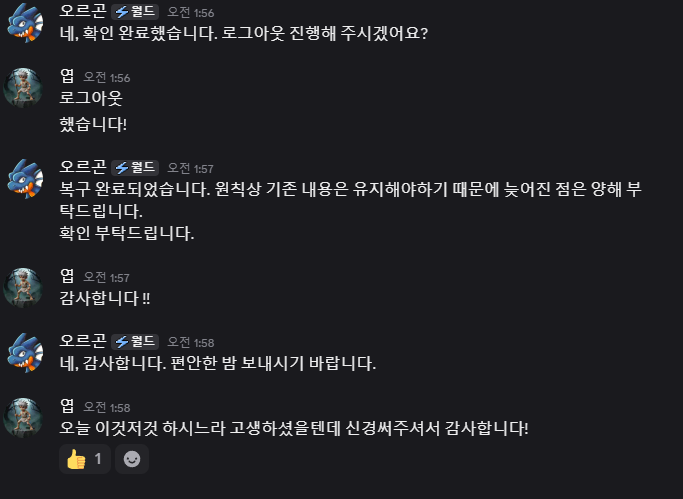Select 엽's avatar beside the 감사합니다 !! message

[24, 286]
